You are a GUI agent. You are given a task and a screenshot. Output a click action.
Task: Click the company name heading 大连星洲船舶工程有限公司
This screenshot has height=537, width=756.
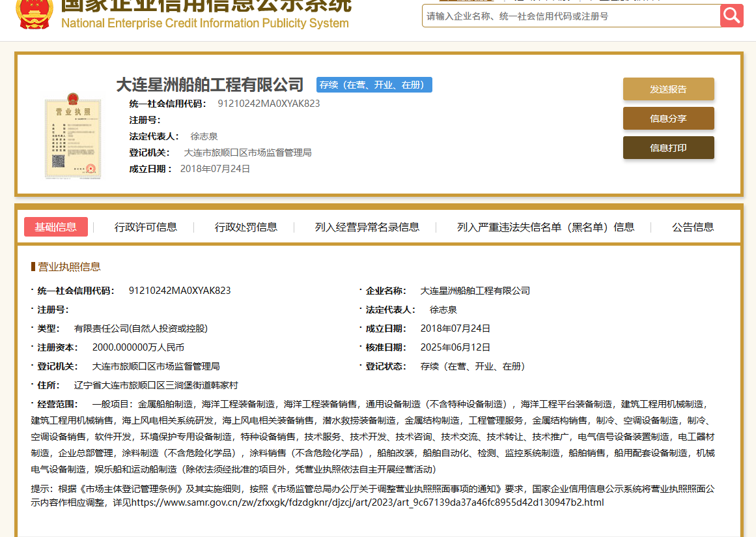click(x=210, y=85)
